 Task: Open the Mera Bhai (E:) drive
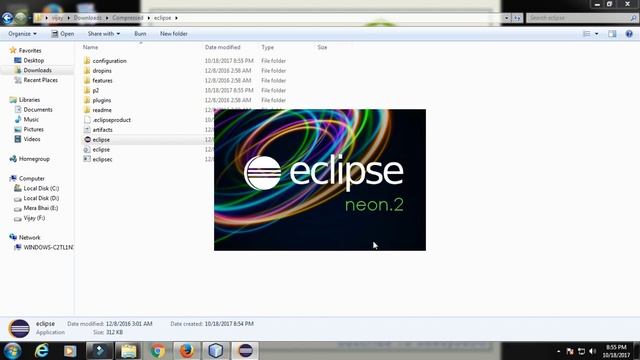(40, 208)
